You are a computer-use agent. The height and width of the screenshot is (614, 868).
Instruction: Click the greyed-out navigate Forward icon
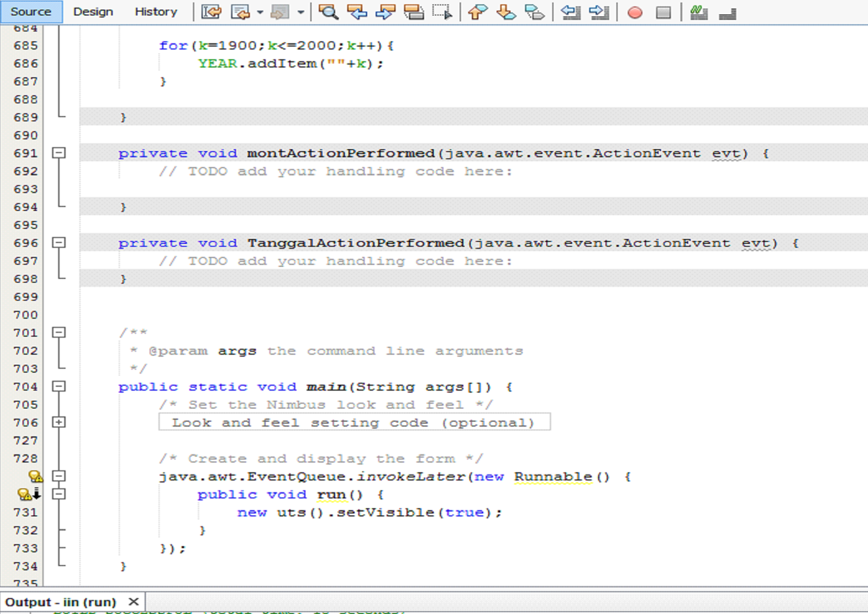click(x=280, y=11)
